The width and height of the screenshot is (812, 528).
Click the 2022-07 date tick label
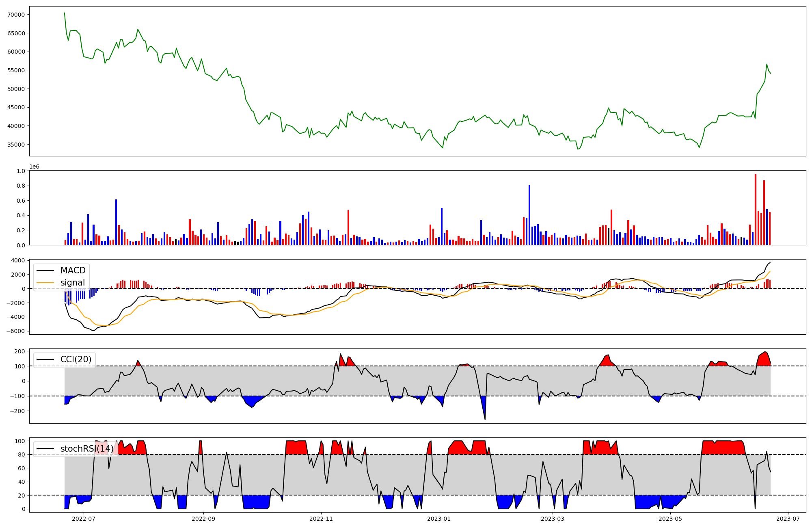coord(84,519)
